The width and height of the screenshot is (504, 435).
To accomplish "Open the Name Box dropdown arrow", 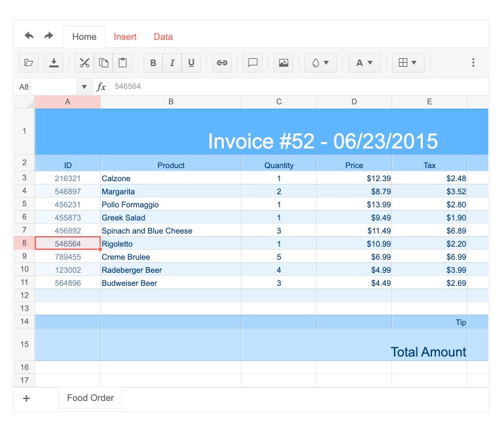I will [84, 87].
